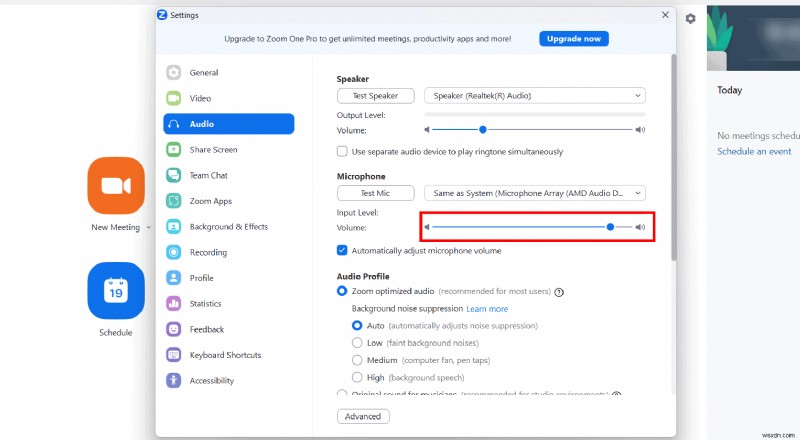Image resolution: width=800 pixels, height=440 pixels.
Task: Open the Speaker device dropdown
Action: tap(535, 95)
